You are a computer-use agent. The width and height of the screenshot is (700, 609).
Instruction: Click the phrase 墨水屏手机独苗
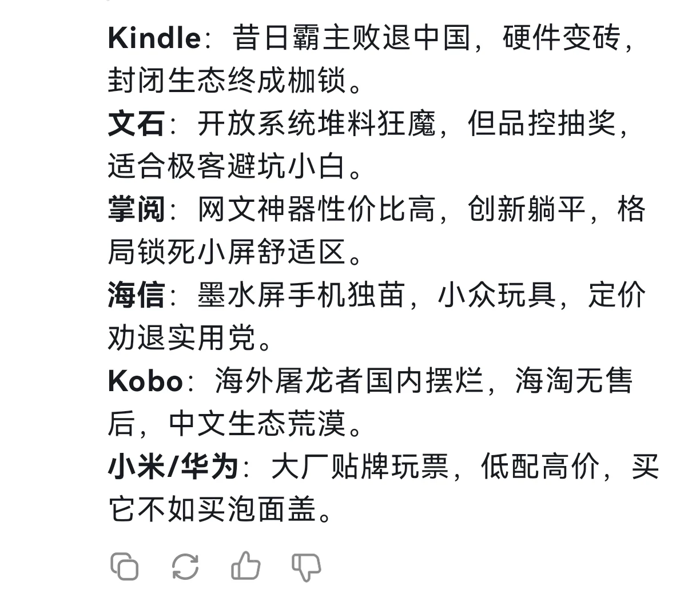(x=302, y=295)
